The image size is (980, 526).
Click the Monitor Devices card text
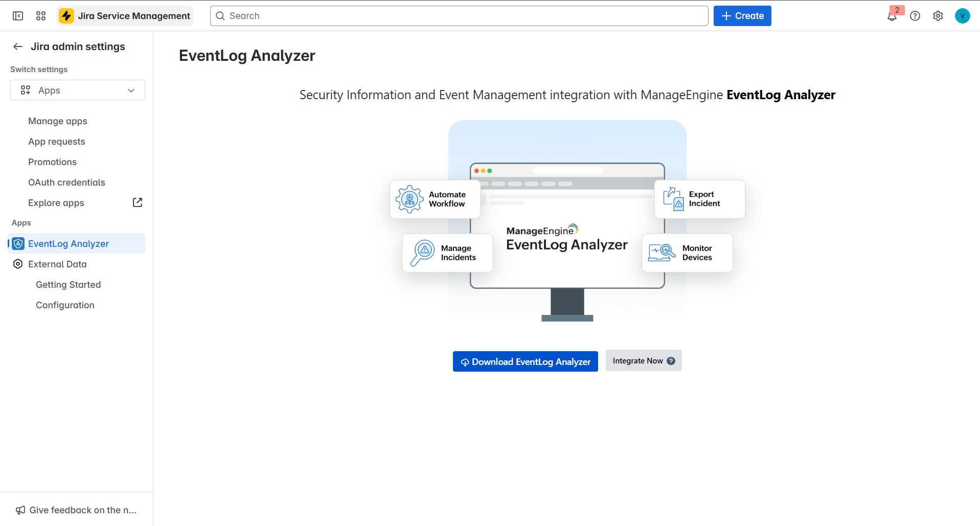point(697,253)
